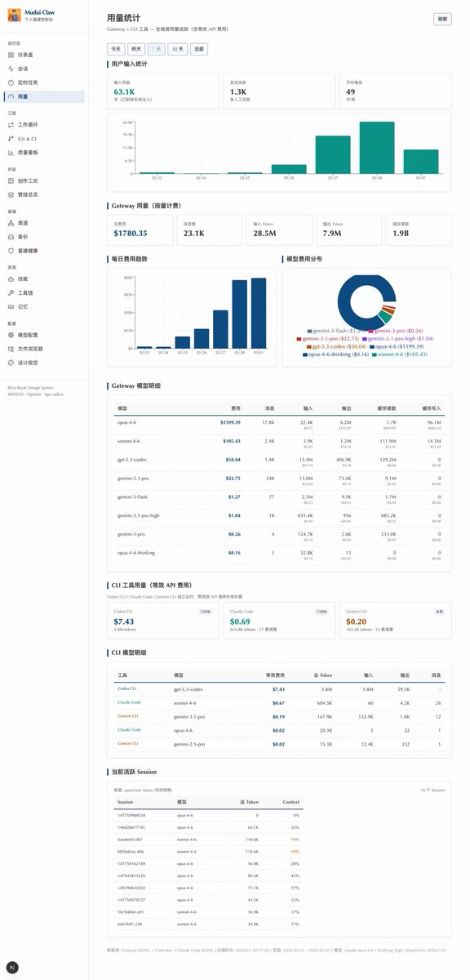
Task: Click the 42% context value
Action: [x=295, y=875]
